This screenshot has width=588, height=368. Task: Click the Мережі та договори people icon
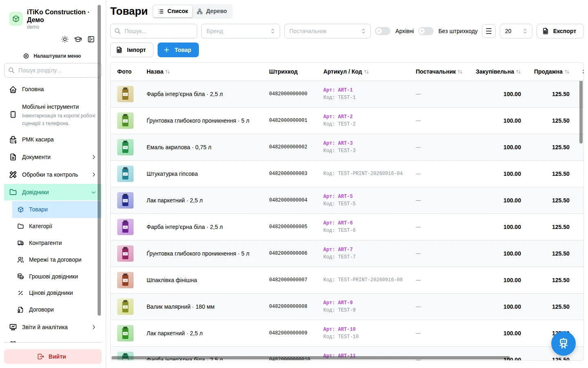point(21,260)
